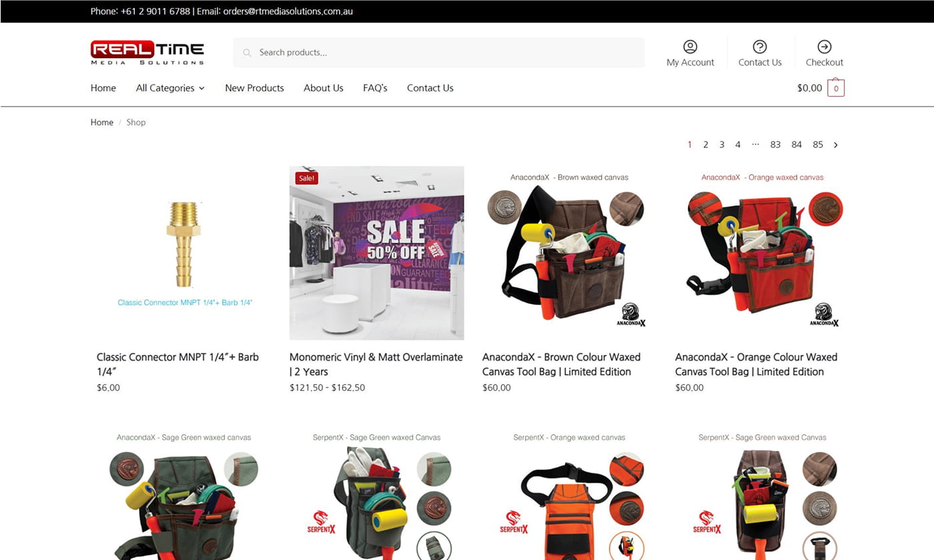The width and height of the screenshot is (934, 560).
Task: Click inside the Search products field
Action: coord(447,53)
